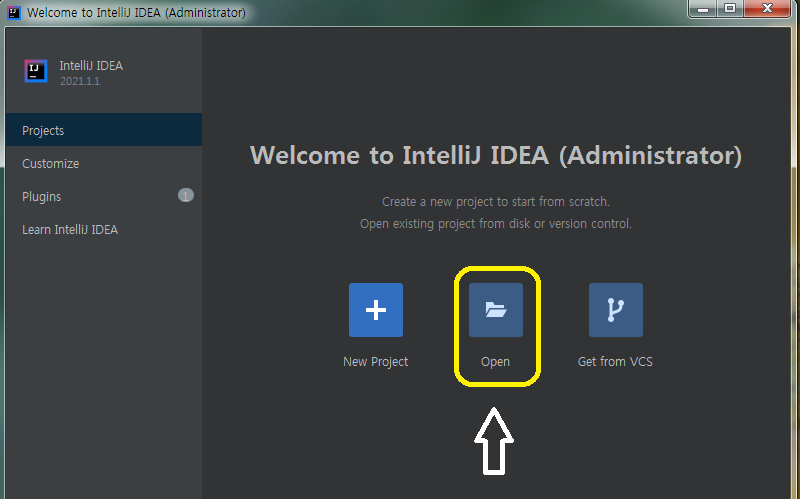The height and width of the screenshot is (499, 800).
Task: Click the New Project label
Action: [x=376, y=362]
